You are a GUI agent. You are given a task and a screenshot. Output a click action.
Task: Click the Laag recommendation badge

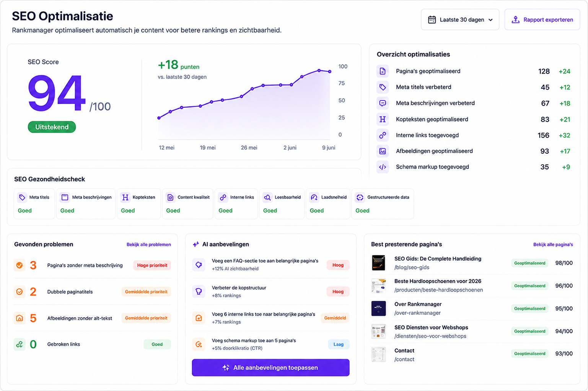339,344
